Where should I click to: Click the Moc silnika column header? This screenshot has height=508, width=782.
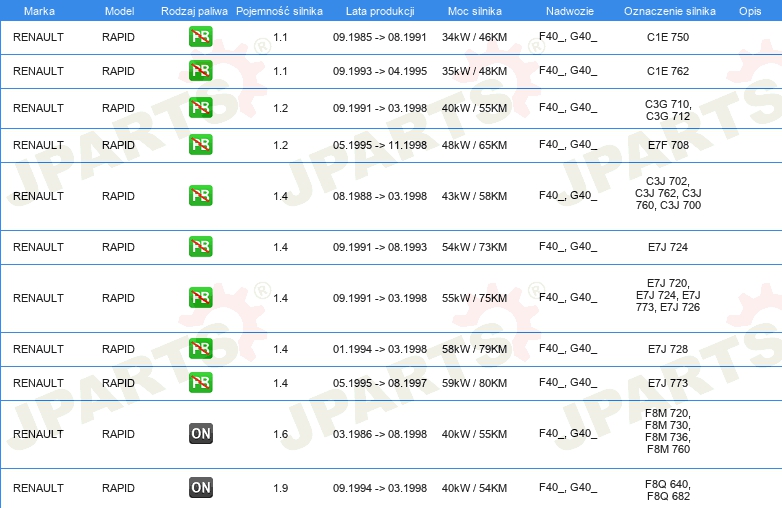coord(474,11)
